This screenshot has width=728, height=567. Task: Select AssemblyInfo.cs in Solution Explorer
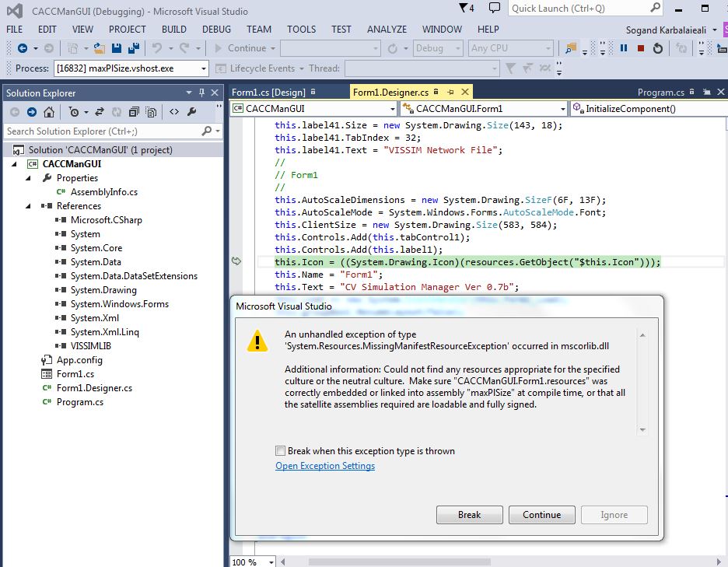click(x=104, y=192)
